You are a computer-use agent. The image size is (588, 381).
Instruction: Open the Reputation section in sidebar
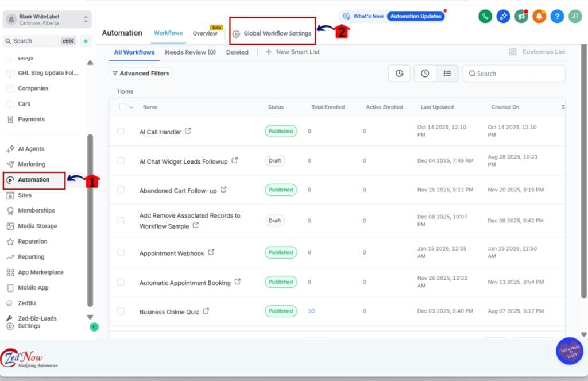[x=32, y=241]
